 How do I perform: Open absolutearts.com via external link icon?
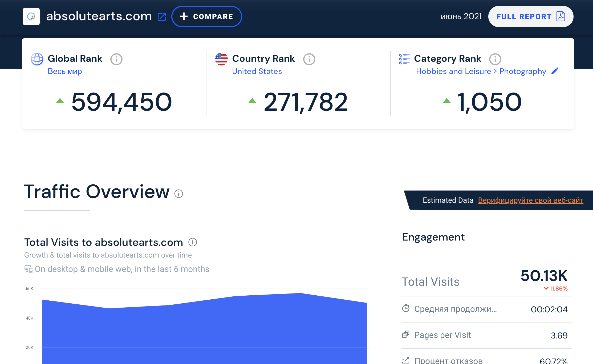coord(162,17)
